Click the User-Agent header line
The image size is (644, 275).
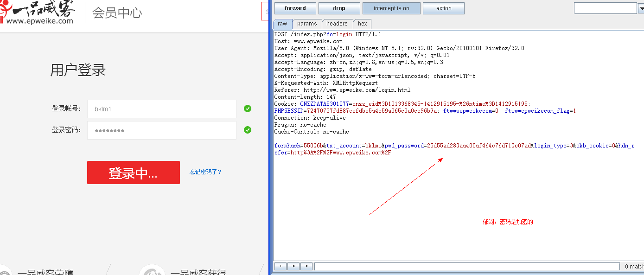pyautogui.click(x=399, y=48)
